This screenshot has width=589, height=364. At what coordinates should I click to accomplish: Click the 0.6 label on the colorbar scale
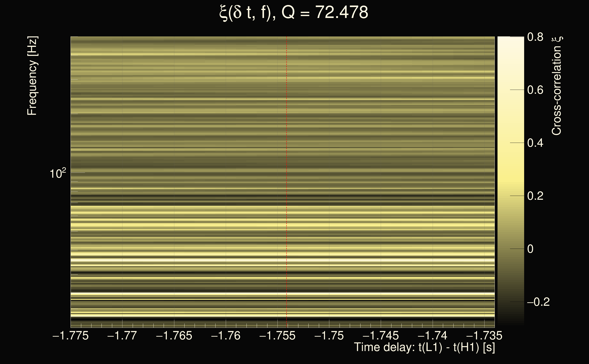pos(535,90)
